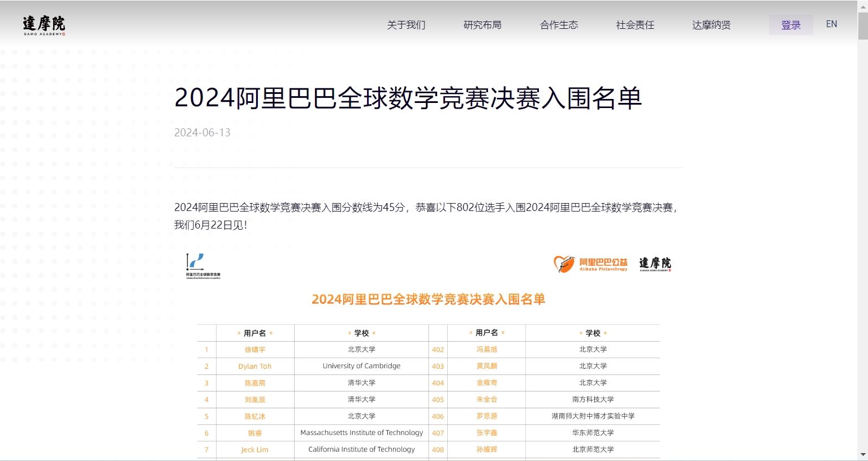Click rank number 402
Image resolution: width=868 pixels, height=461 pixels.
[x=438, y=350]
